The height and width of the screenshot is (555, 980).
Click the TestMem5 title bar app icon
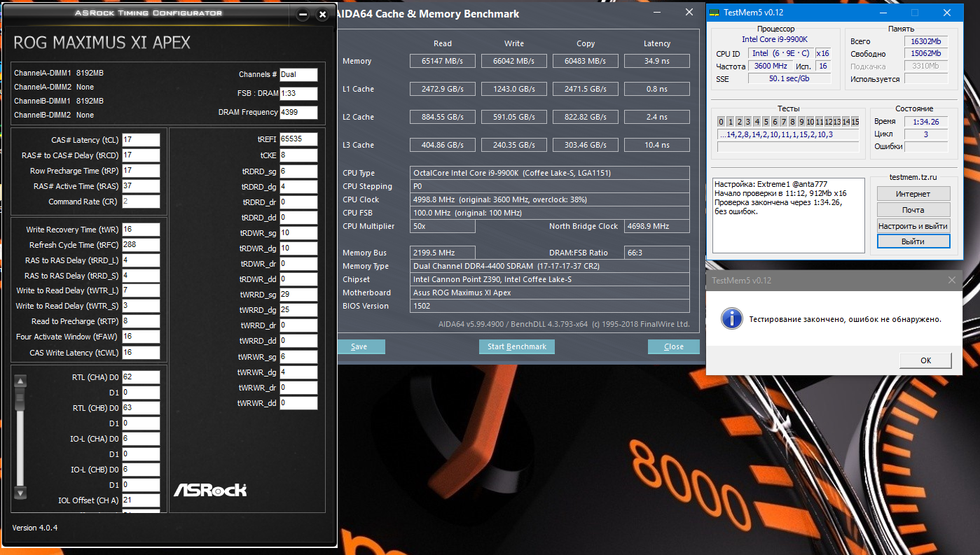pyautogui.click(x=713, y=13)
